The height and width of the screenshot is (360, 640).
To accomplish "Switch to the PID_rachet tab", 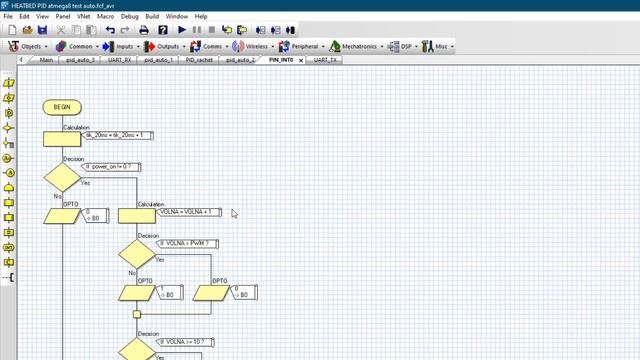I will pyautogui.click(x=199, y=60).
